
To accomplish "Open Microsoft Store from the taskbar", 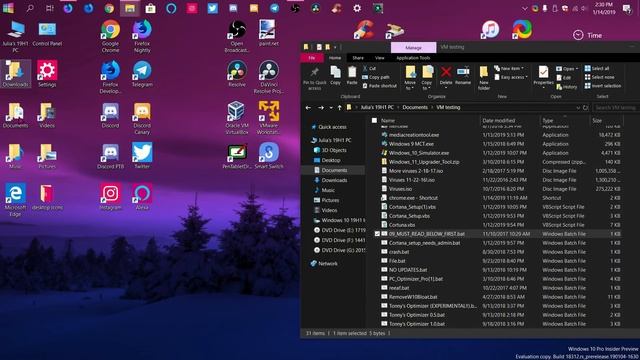I will (150, 8).
